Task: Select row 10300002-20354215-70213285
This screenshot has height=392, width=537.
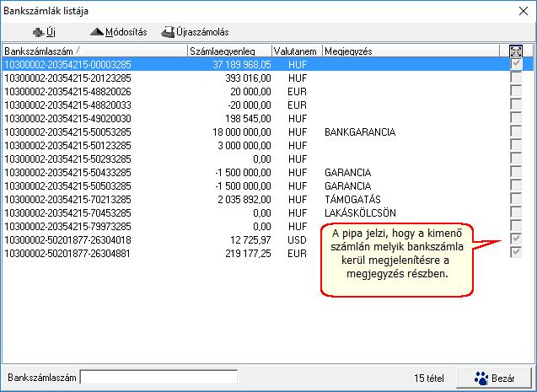Action: 268,199
